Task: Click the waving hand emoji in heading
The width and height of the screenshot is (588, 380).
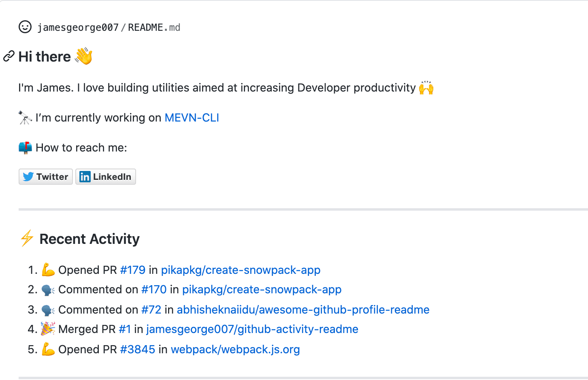Action: 84,56
